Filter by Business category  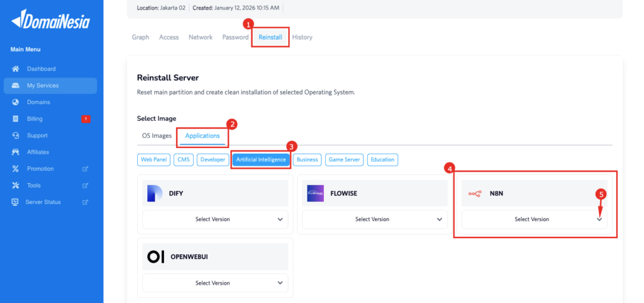pos(307,159)
